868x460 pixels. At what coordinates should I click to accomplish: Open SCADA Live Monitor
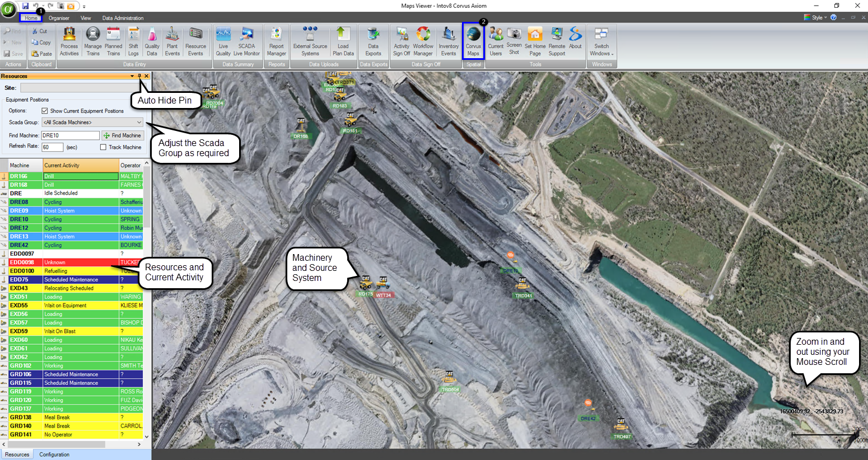(x=246, y=41)
